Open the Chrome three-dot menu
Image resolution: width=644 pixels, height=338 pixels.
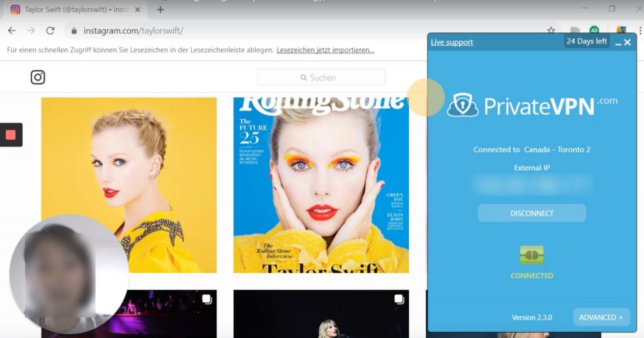[x=640, y=30]
